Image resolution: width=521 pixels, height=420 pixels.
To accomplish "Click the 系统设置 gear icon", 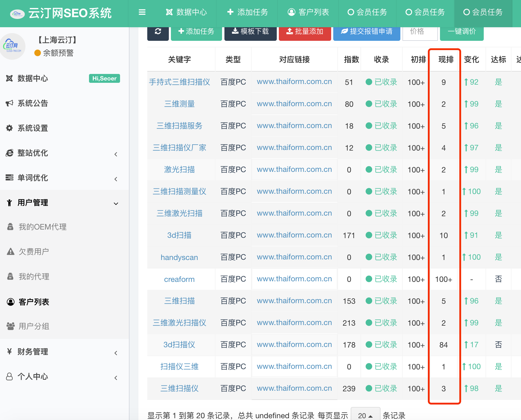I will (x=9, y=128).
